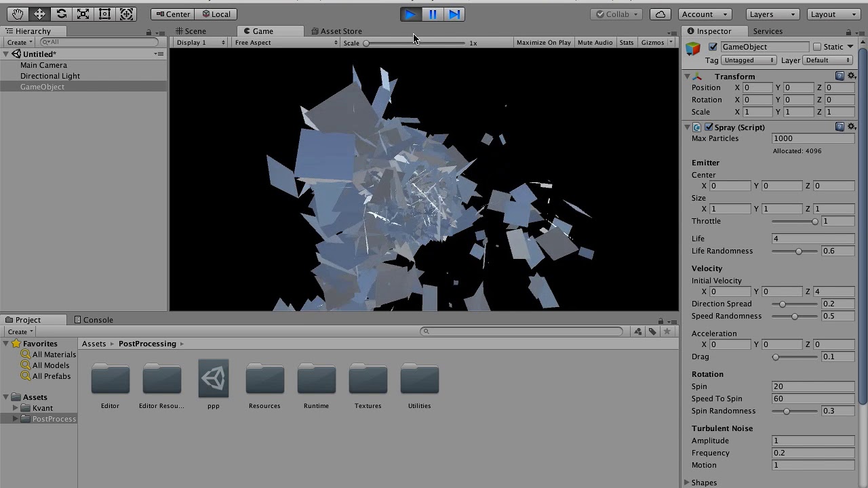Viewport: 868px width, 488px height.
Task: Select the combined Transform tool
Action: pyautogui.click(x=126, y=14)
